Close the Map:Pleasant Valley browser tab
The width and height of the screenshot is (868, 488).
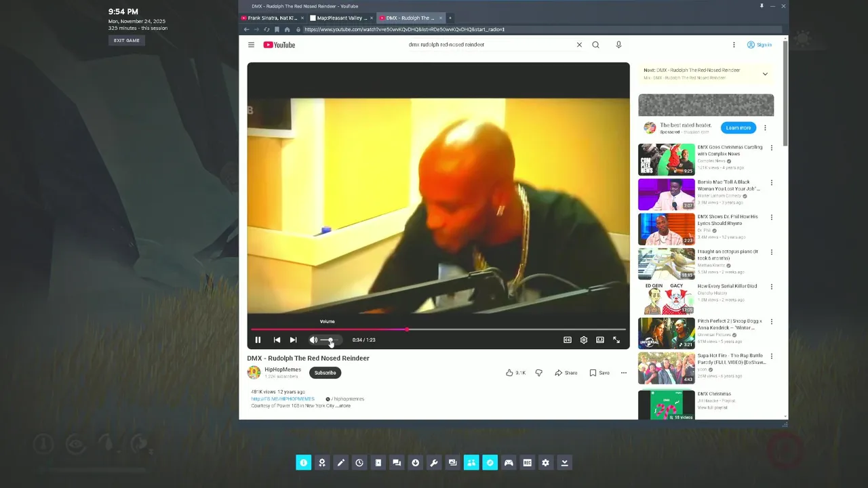(x=372, y=18)
